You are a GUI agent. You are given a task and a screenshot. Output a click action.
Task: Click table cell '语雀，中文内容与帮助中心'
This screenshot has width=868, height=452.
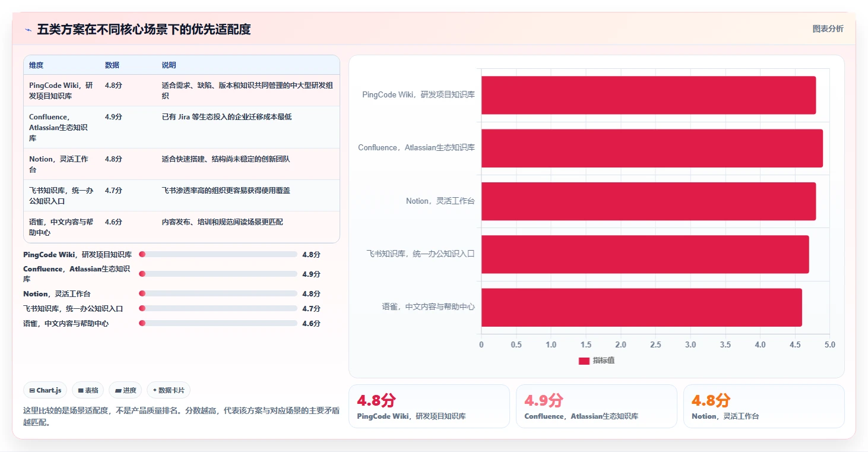pos(61,227)
